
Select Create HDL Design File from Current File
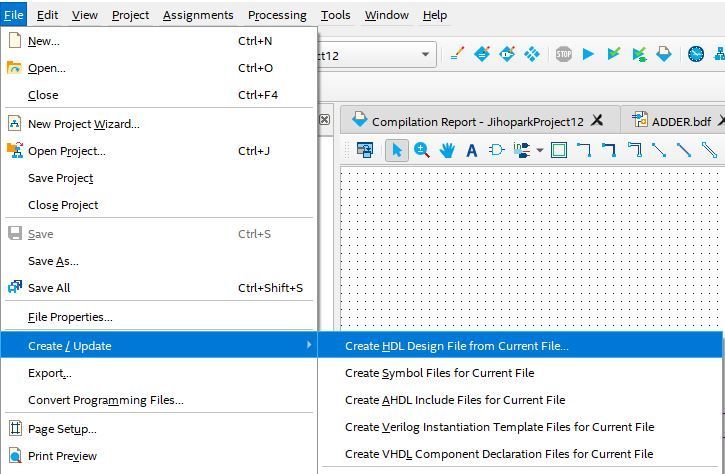point(520,346)
